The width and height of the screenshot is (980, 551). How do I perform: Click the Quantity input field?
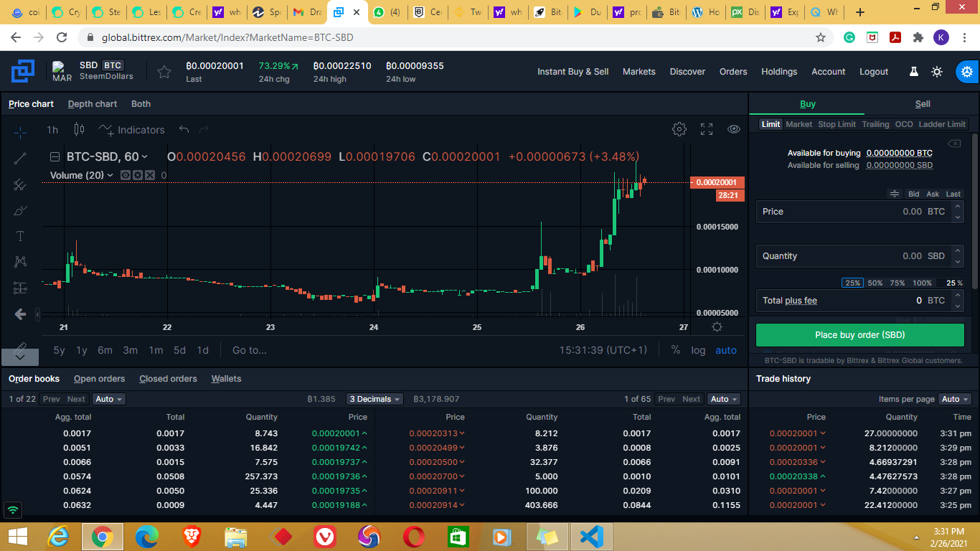(x=859, y=256)
